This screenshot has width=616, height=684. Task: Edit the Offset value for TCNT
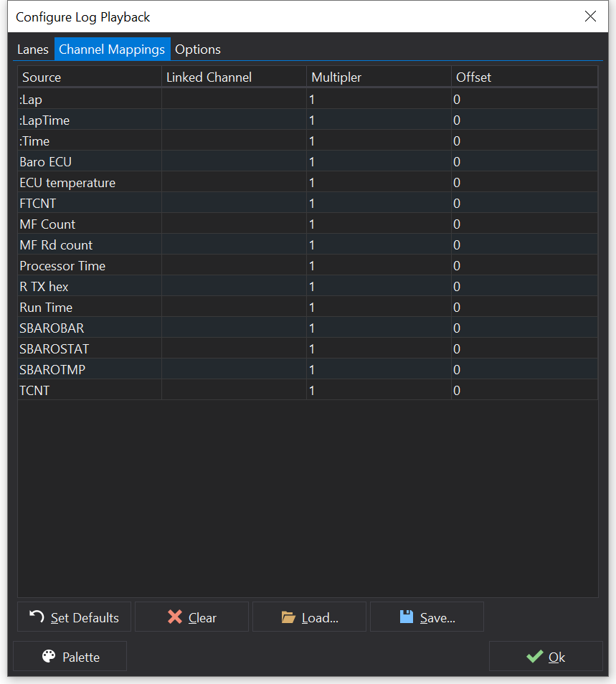(x=524, y=391)
